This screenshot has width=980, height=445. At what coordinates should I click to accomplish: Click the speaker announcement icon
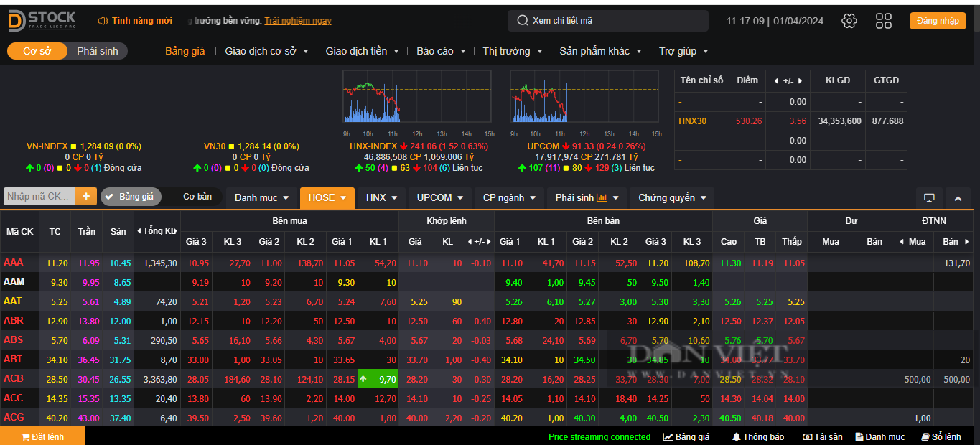pyautogui.click(x=103, y=21)
